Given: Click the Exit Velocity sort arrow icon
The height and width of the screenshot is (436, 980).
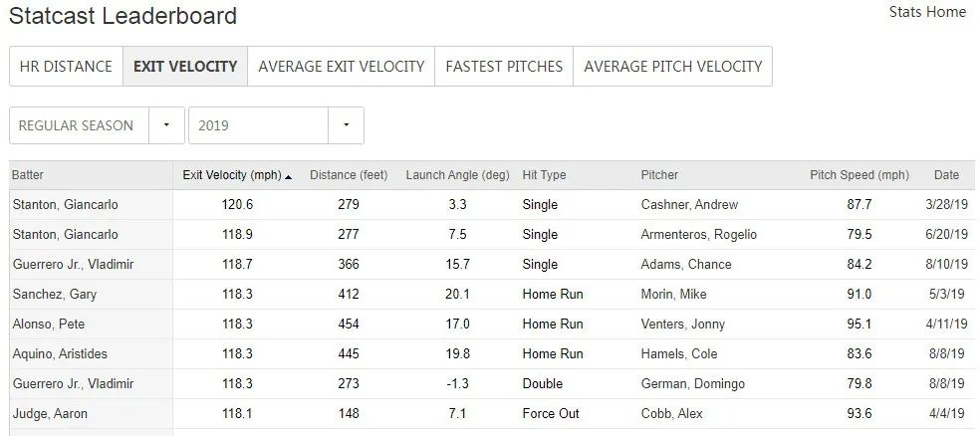Looking at the screenshot, I should tap(289, 176).
